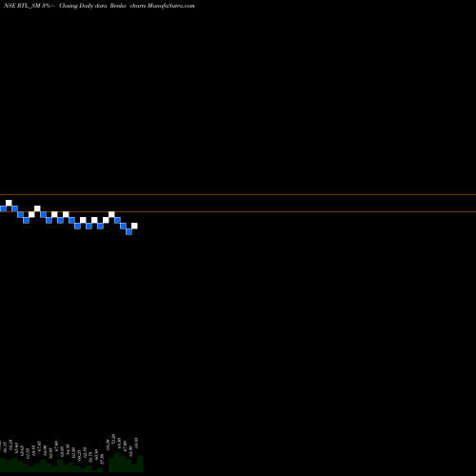Click the 'NSE BTL_SM' chart title text

pos(22,6)
